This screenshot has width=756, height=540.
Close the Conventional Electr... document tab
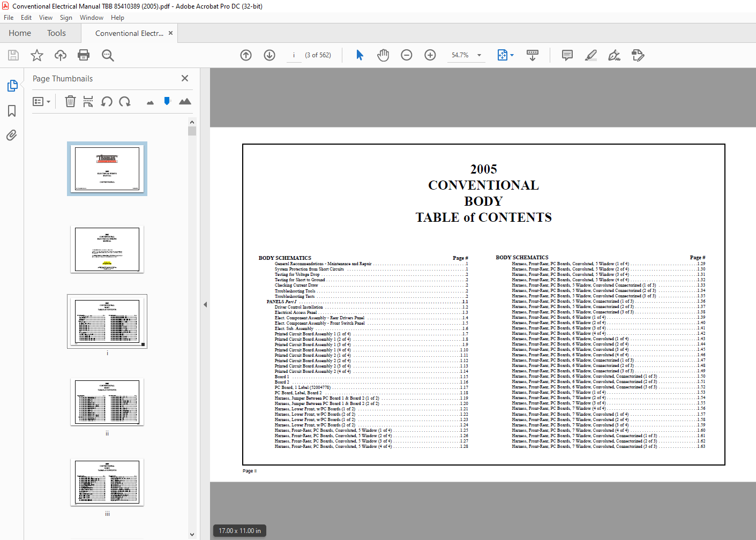tap(170, 33)
